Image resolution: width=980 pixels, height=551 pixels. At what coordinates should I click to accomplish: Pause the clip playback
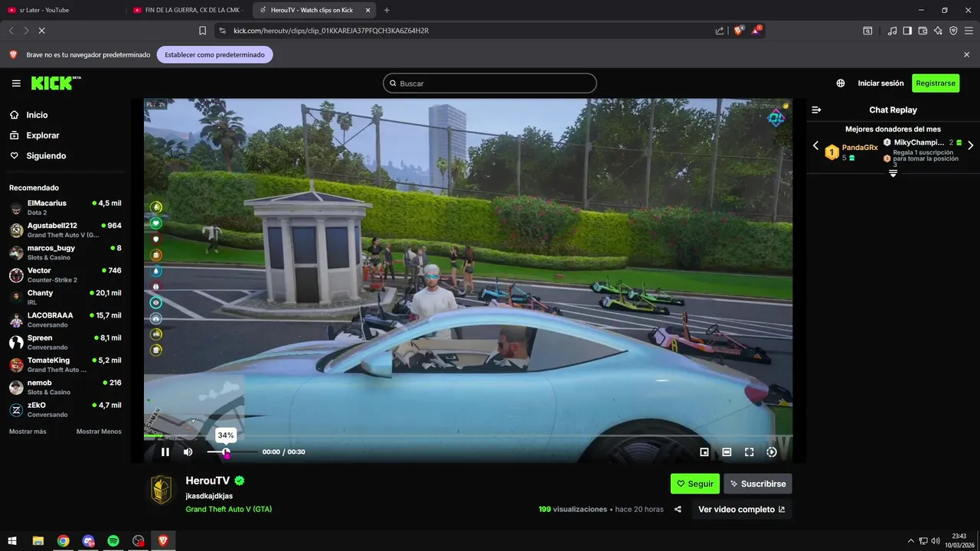(x=165, y=452)
